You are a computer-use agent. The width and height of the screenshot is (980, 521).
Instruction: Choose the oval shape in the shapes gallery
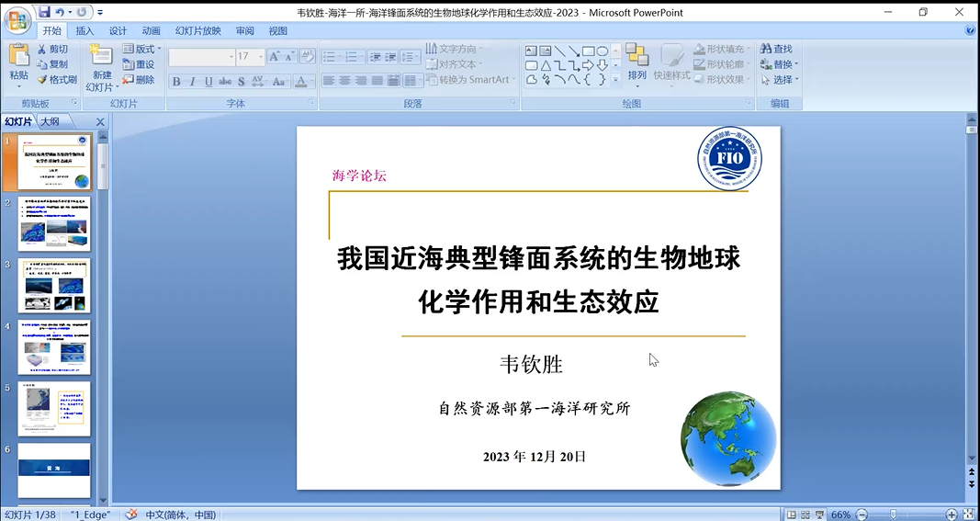tap(603, 51)
